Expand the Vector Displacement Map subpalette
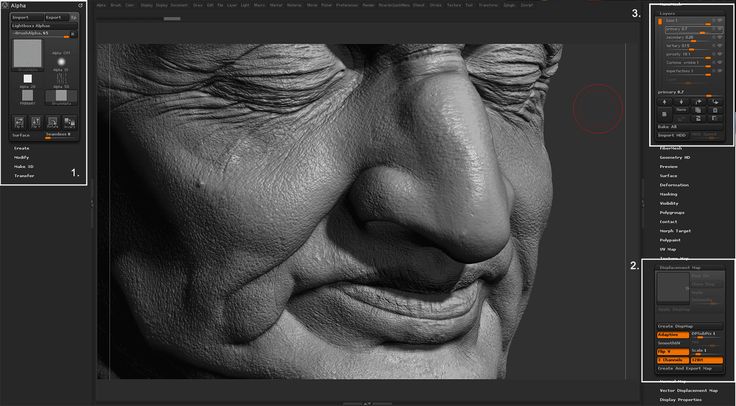The height and width of the screenshot is (406, 736). pos(689,391)
